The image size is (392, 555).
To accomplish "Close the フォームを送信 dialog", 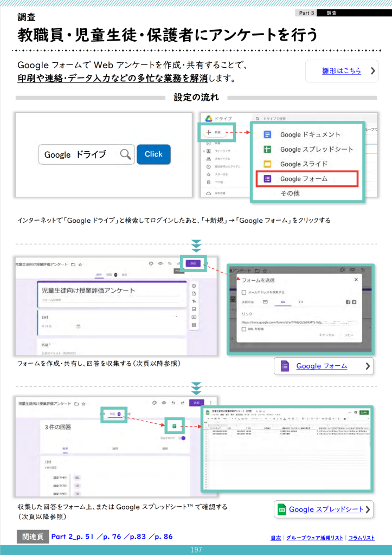I will click(356, 280).
